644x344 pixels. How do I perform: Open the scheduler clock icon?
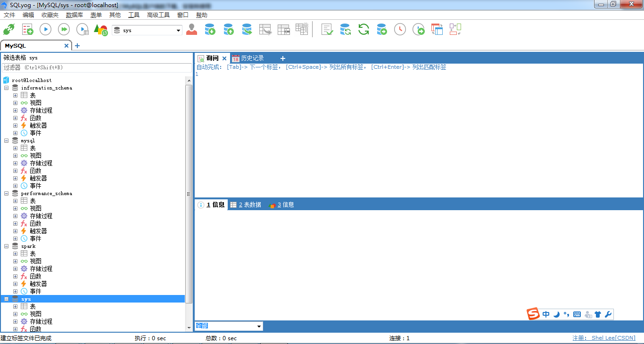pyautogui.click(x=400, y=30)
